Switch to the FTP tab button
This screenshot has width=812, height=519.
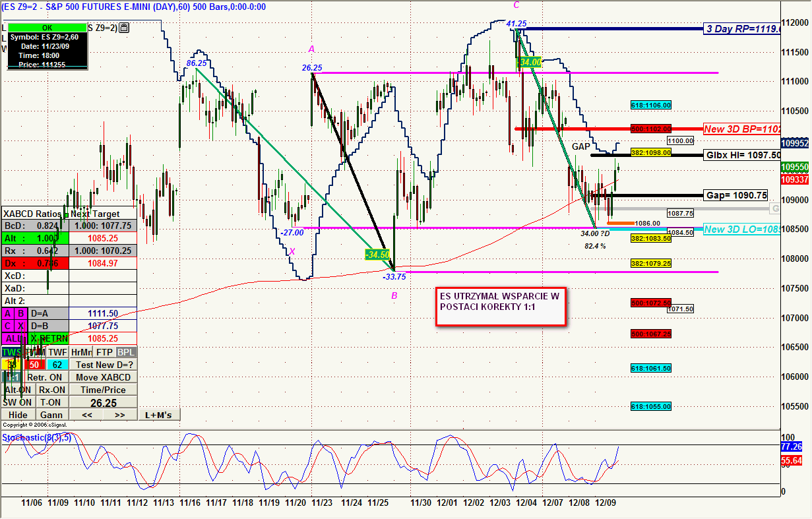104,352
